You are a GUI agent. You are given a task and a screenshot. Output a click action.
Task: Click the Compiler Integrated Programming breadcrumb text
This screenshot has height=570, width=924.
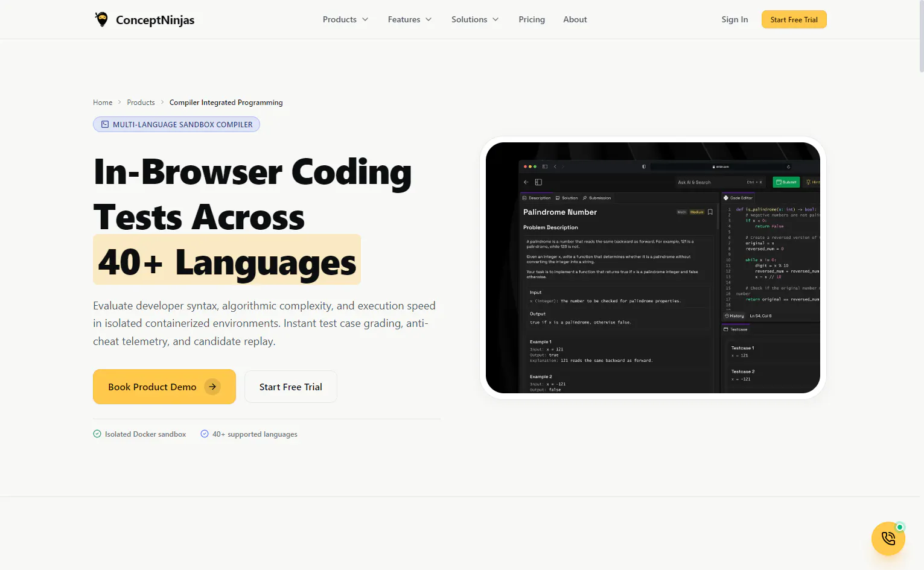226,103
